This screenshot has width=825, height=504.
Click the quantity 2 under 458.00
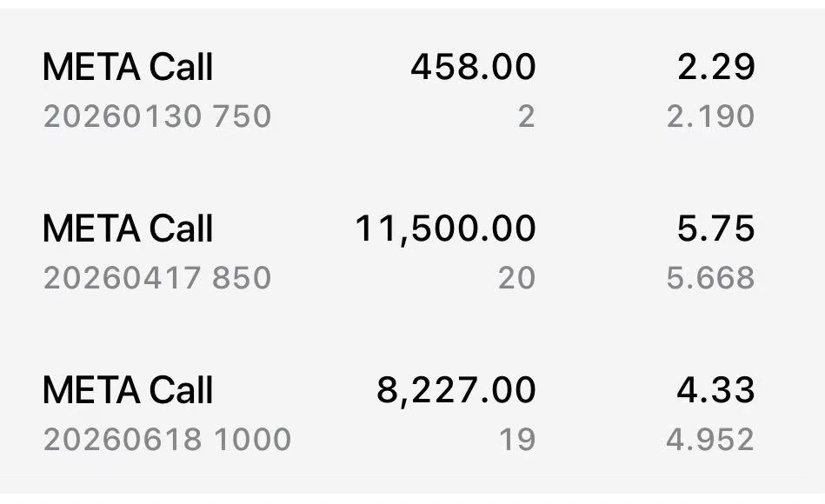coord(526,116)
